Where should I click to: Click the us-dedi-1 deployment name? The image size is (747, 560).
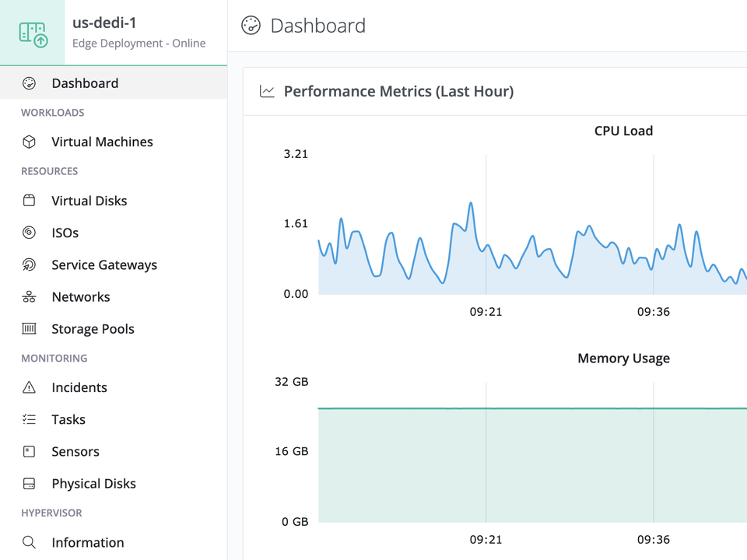click(x=104, y=23)
